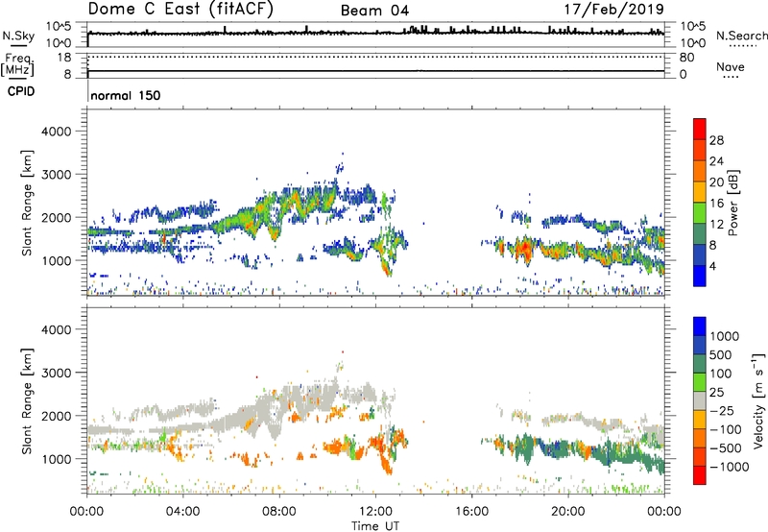Click 'Slant Range [km]' label of the velocity panel
Screen dimensions: 768x532
(x=27, y=400)
